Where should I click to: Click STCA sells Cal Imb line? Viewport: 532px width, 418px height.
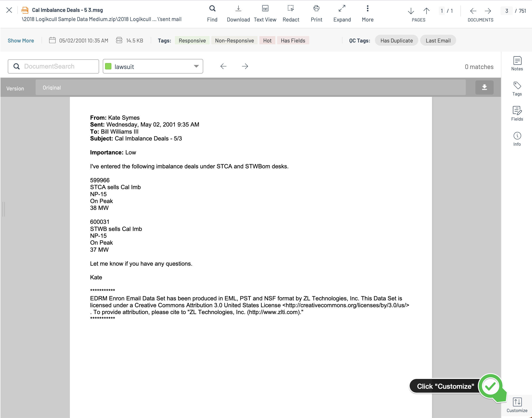click(116, 187)
